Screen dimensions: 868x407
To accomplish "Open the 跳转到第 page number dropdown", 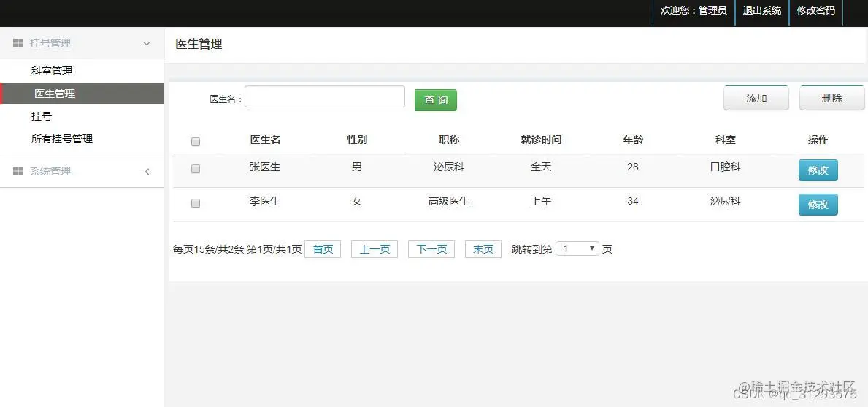I will pyautogui.click(x=577, y=248).
